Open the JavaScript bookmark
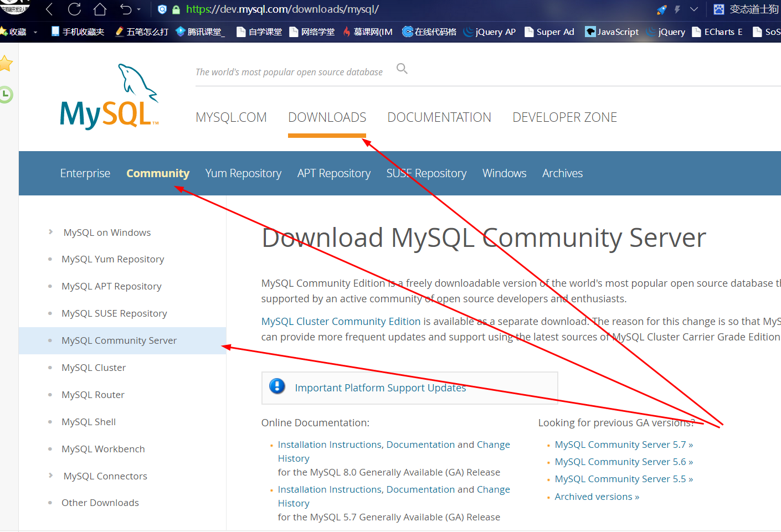The height and width of the screenshot is (532, 781). click(612, 32)
